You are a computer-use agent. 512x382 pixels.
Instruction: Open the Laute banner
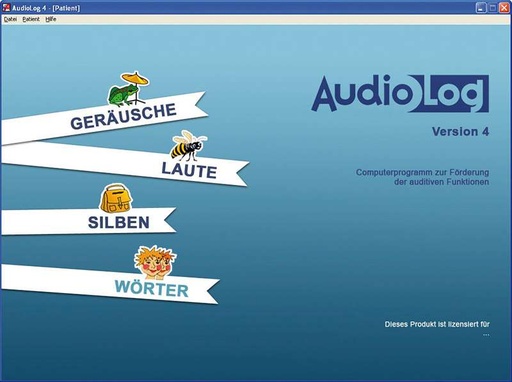pos(125,164)
